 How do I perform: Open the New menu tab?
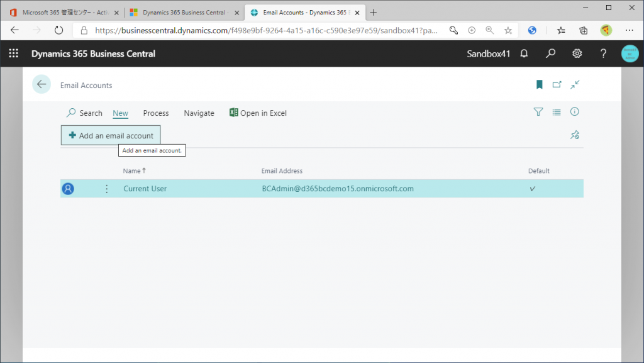coord(120,113)
